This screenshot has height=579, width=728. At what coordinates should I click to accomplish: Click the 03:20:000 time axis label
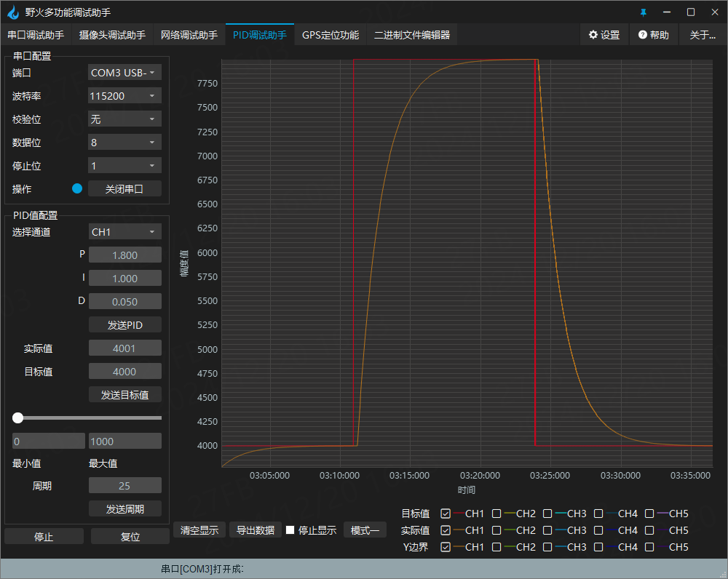pos(480,476)
